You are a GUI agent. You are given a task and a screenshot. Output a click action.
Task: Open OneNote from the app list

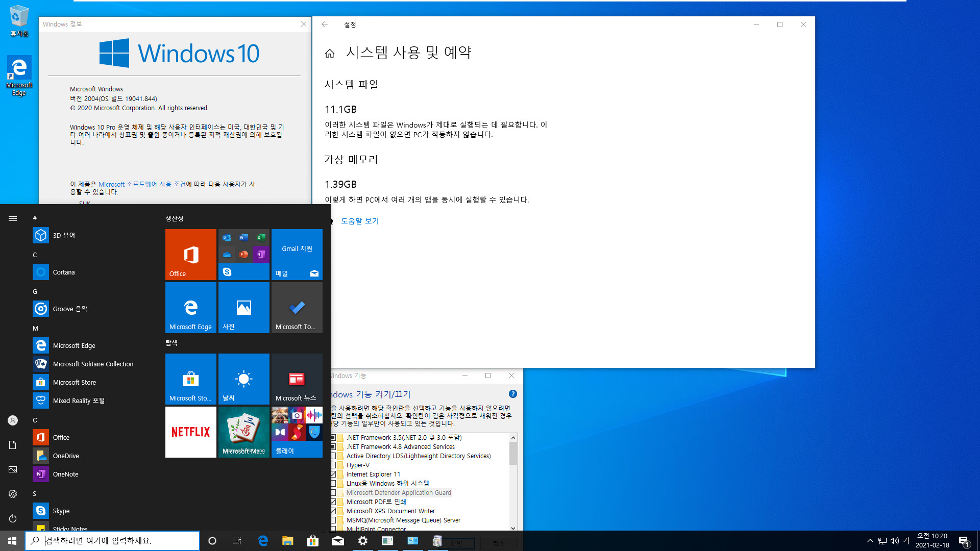tap(92, 474)
